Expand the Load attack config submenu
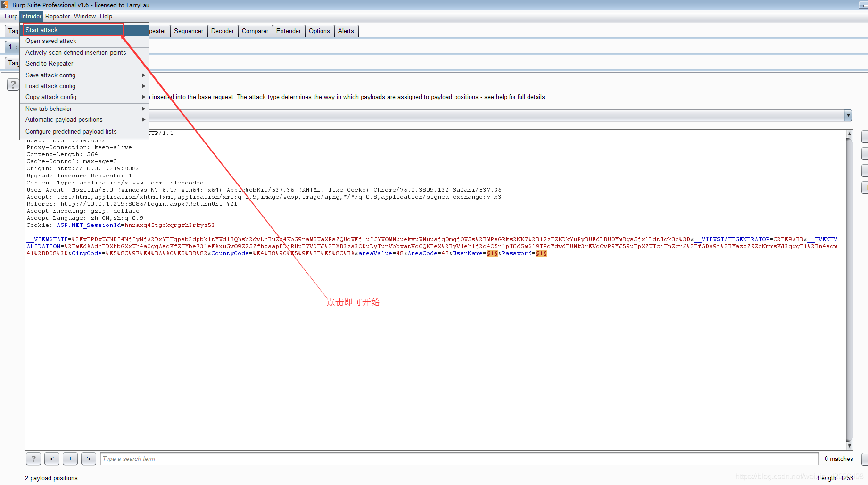This screenshot has height=485, width=868. click(x=84, y=86)
